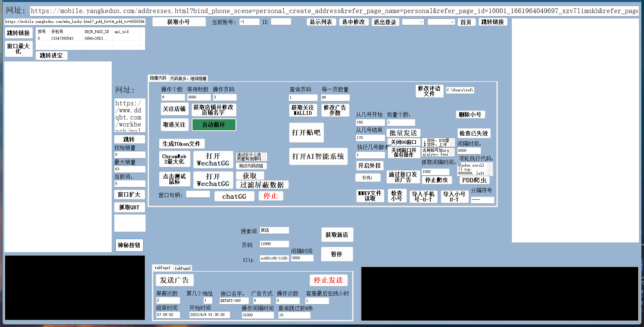Screen dimensions: 644x327
Task: Click the red 停止 button
Action: (271, 196)
